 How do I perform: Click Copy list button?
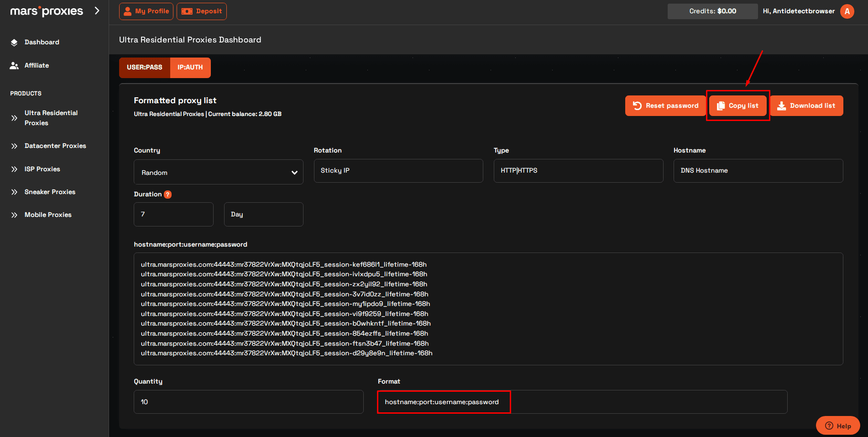(738, 105)
